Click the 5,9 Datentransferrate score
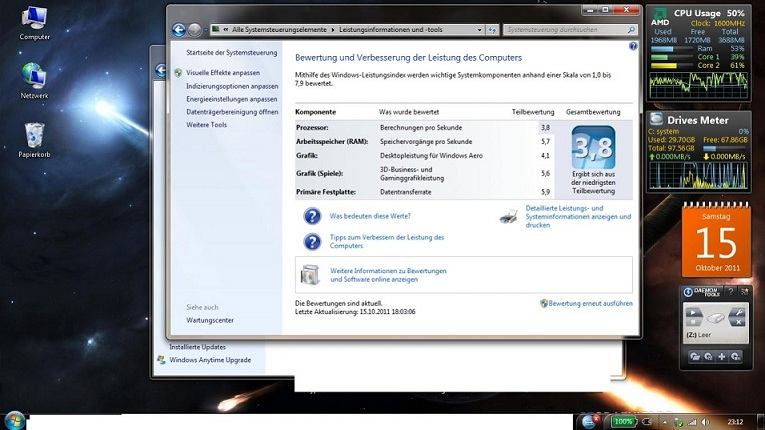 tap(545, 192)
